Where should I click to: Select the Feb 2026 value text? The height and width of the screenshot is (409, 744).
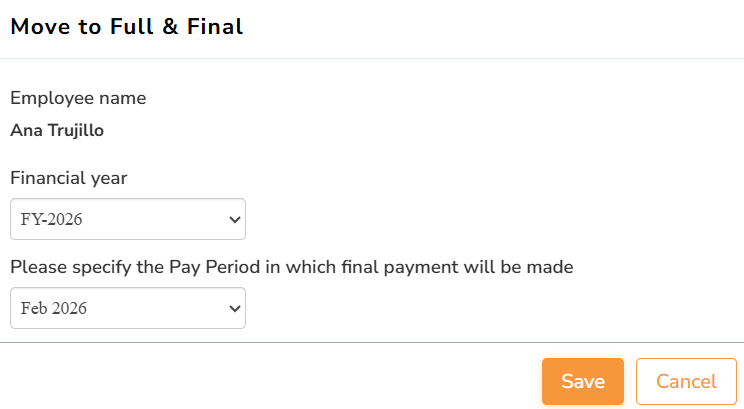tap(54, 308)
